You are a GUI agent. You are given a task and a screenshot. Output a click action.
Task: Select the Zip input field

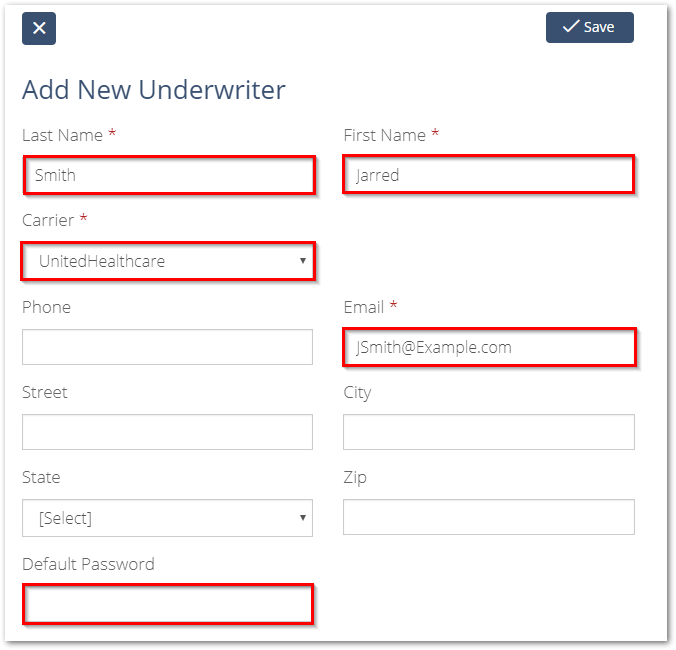tap(488, 517)
